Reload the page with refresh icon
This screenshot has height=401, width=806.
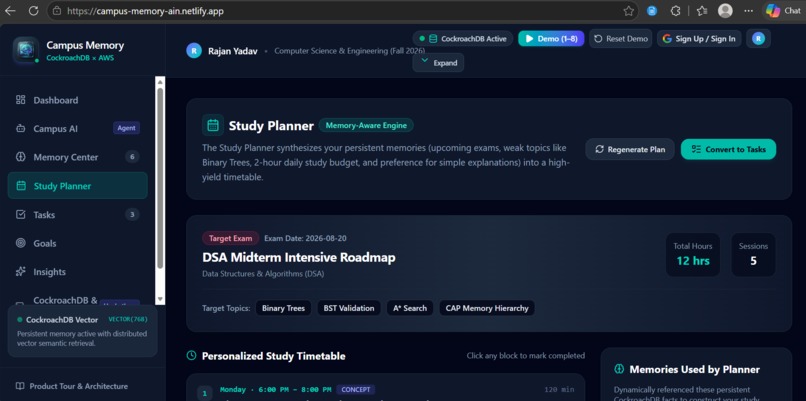tap(33, 11)
